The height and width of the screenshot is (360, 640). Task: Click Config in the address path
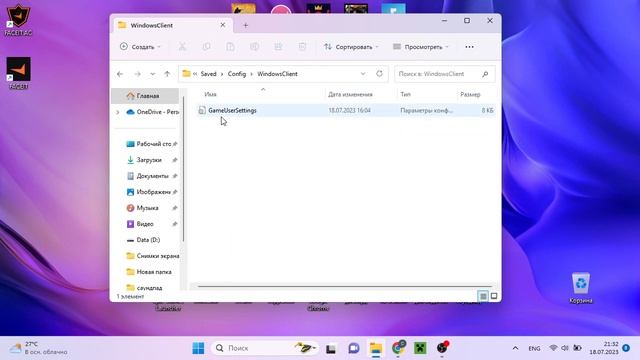click(237, 74)
